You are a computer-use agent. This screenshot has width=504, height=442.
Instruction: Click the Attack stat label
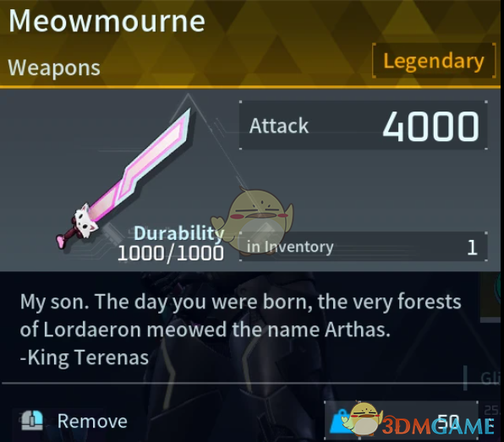pyautogui.click(x=279, y=126)
